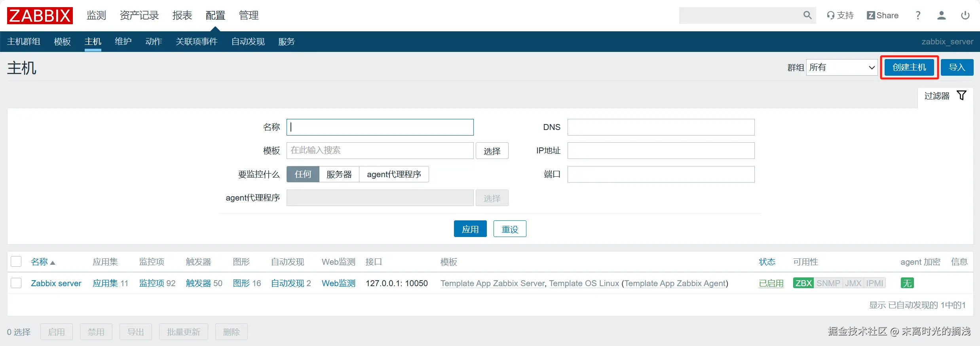
Task: Open the 配置 top menu
Action: coord(215,15)
